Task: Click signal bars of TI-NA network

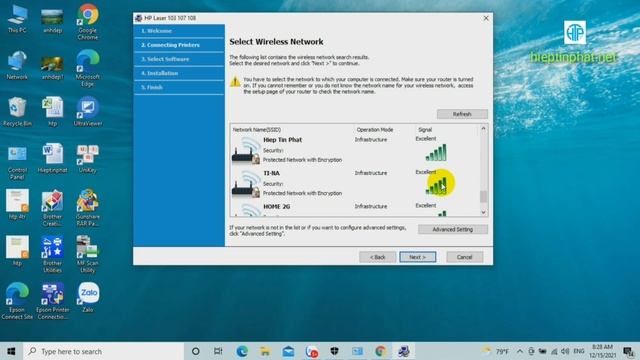Action: pyautogui.click(x=436, y=186)
